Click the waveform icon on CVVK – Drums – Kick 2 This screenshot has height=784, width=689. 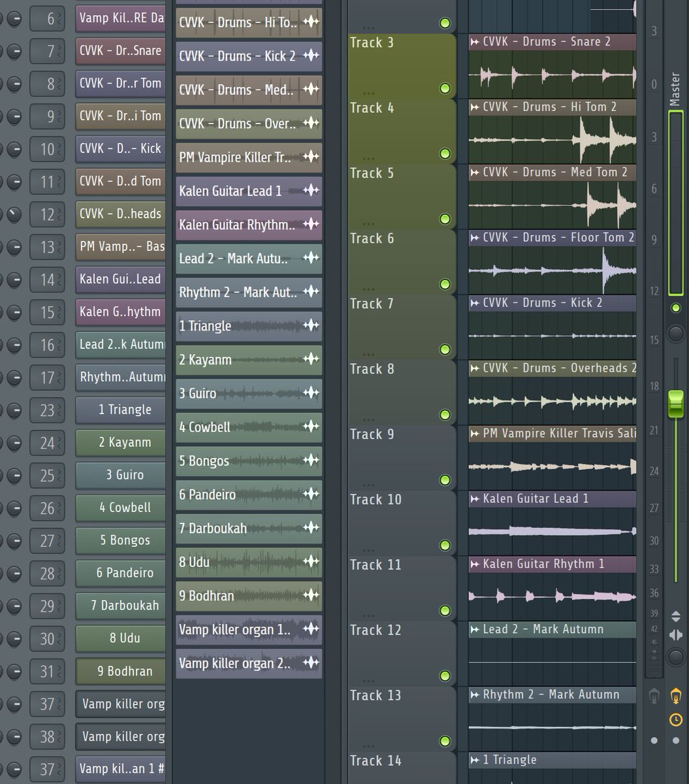pyautogui.click(x=312, y=57)
